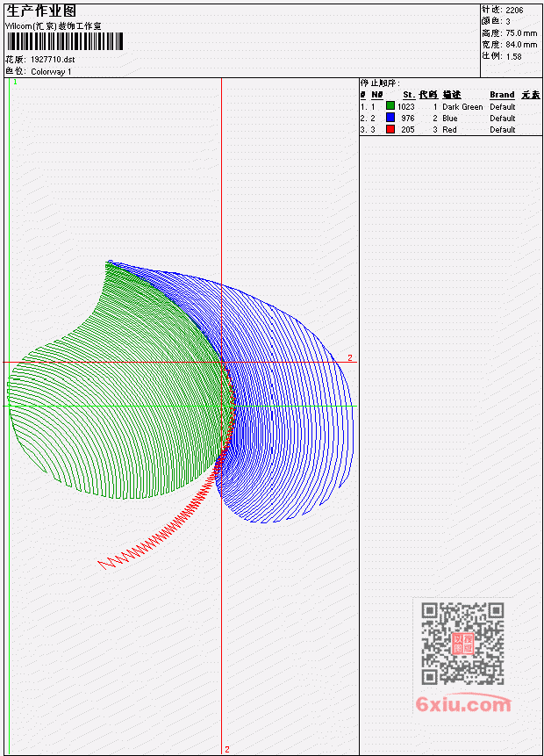Click the Default brand in Red row
The height and width of the screenshot is (756, 544).
[x=502, y=130]
